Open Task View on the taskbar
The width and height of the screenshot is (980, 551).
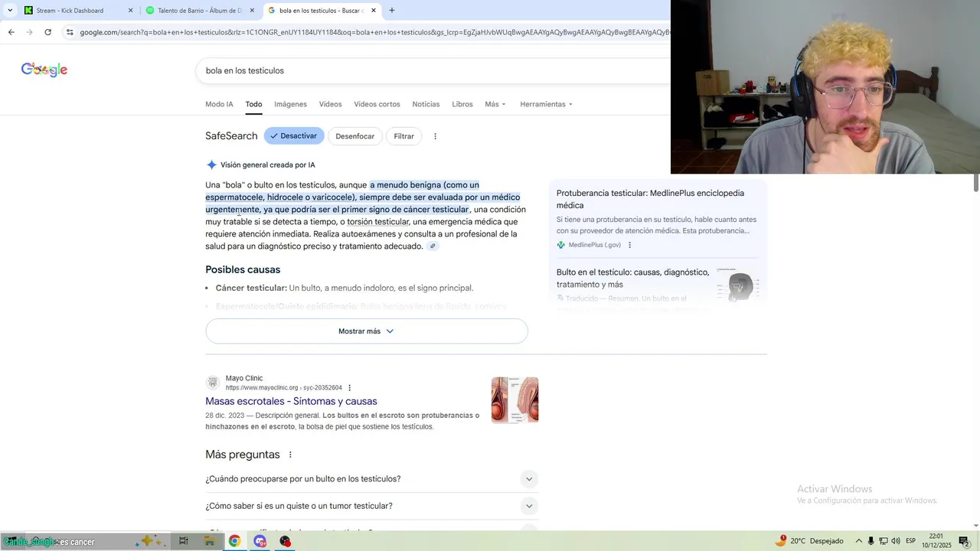184,541
